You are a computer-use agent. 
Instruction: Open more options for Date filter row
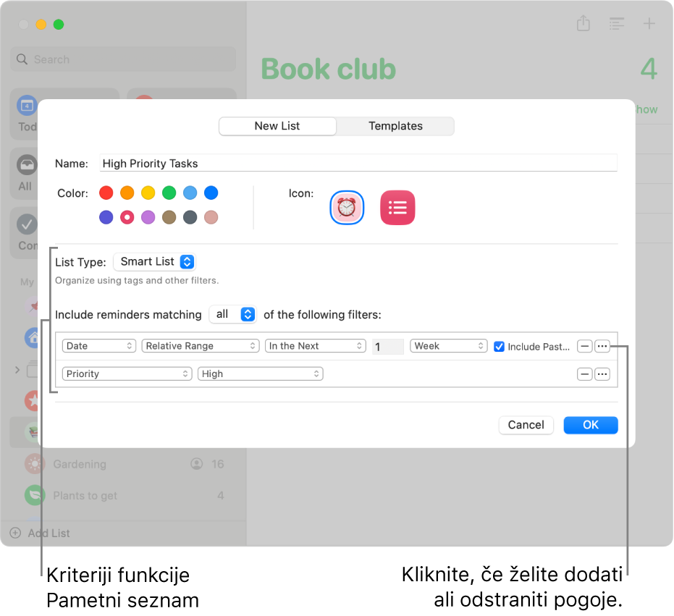click(602, 346)
